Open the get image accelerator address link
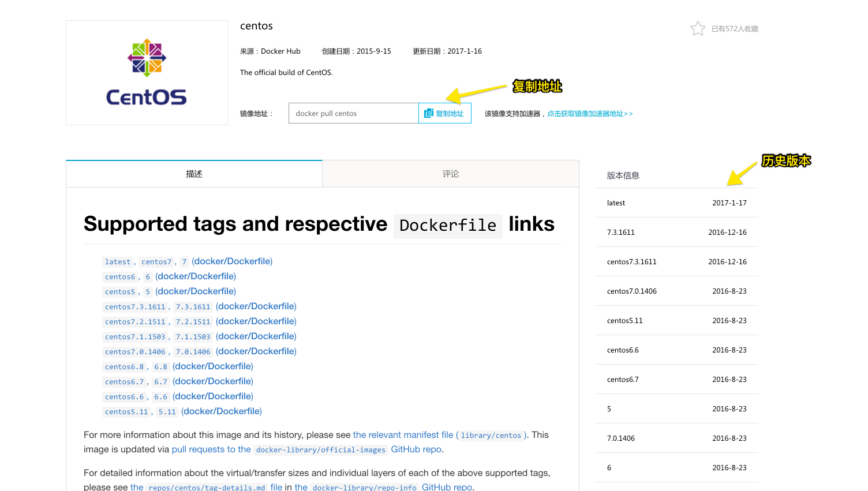The image size is (868, 491). pyautogui.click(x=590, y=114)
